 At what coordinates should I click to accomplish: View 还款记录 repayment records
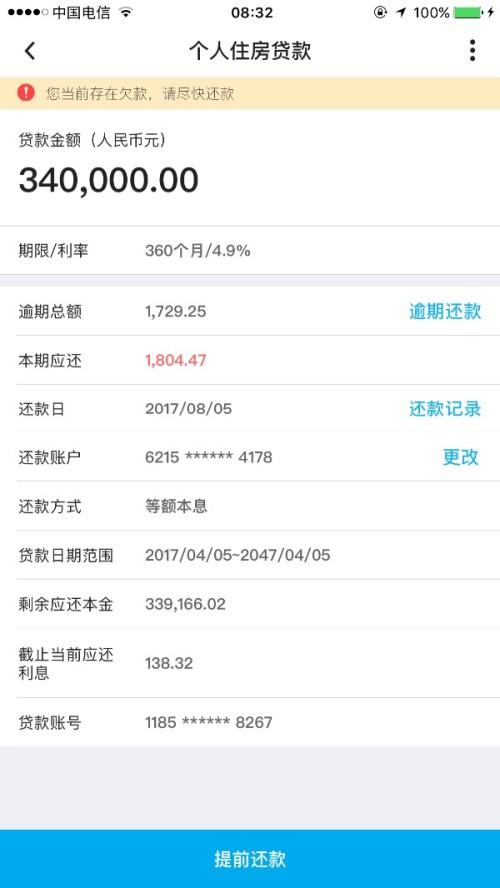tap(445, 408)
